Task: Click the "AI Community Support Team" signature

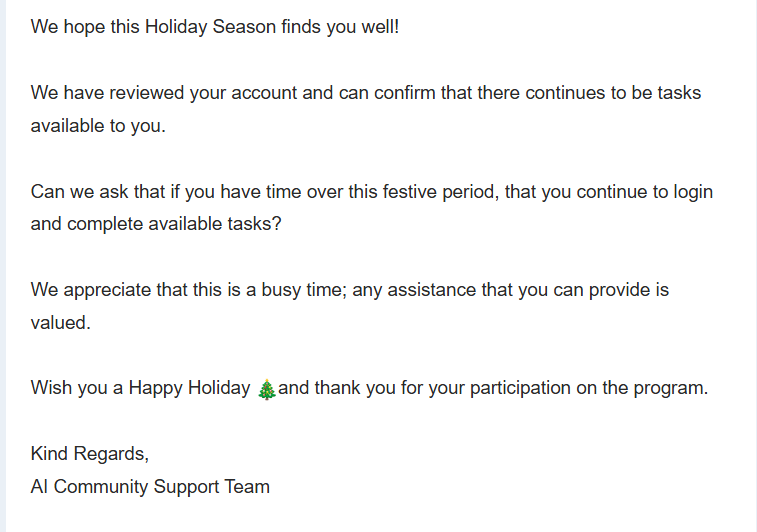Action: click(150, 487)
